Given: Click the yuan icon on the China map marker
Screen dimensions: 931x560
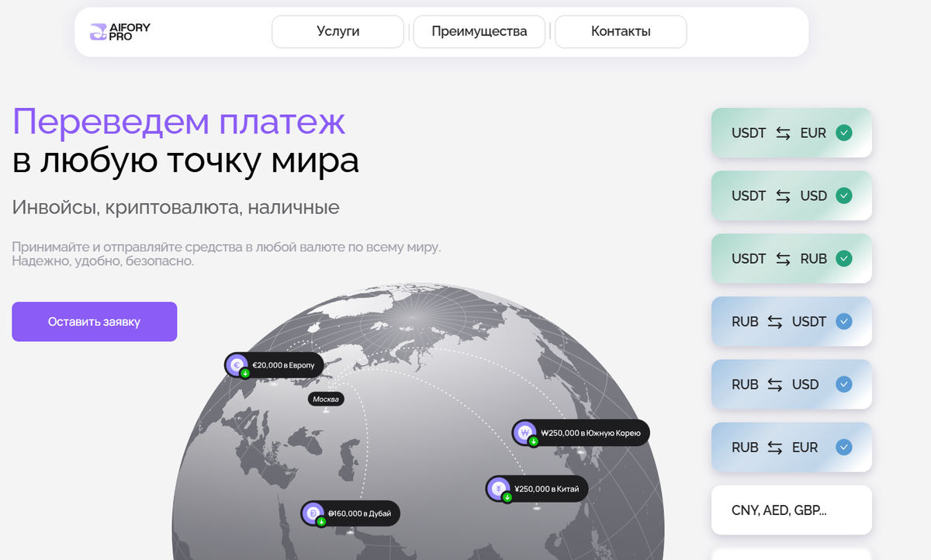Looking at the screenshot, I should [x=497, y=489].
